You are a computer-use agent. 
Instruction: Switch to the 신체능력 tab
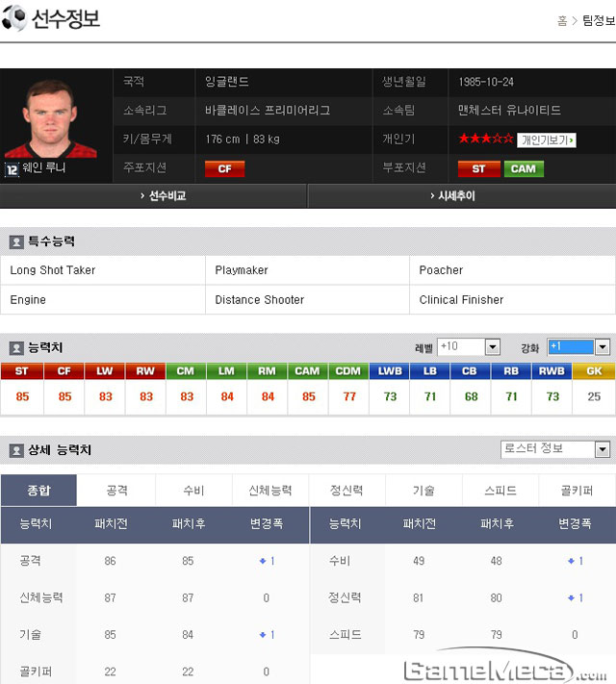click(x=270, y=491)
